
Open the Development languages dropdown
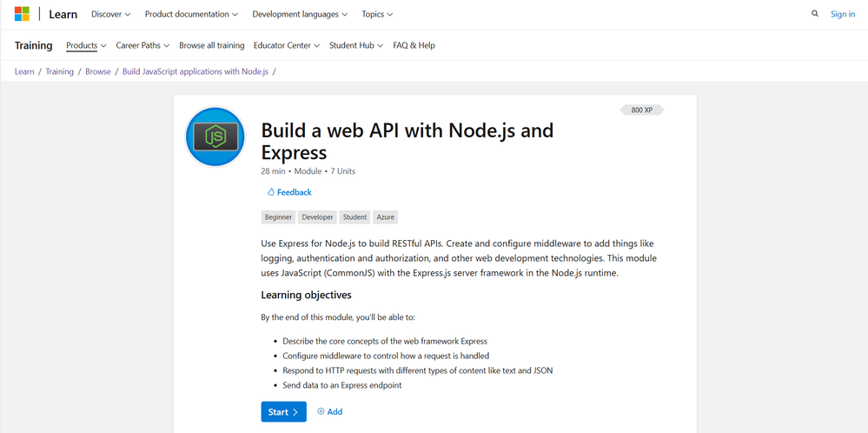[300, 15]
